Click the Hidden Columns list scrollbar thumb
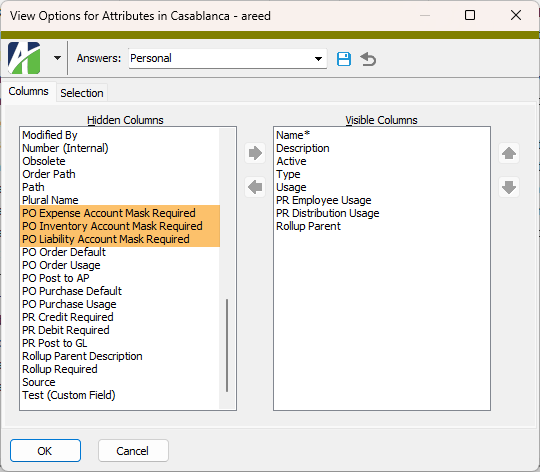The height and width of the screenshot is (472, 540). [227, 345]
